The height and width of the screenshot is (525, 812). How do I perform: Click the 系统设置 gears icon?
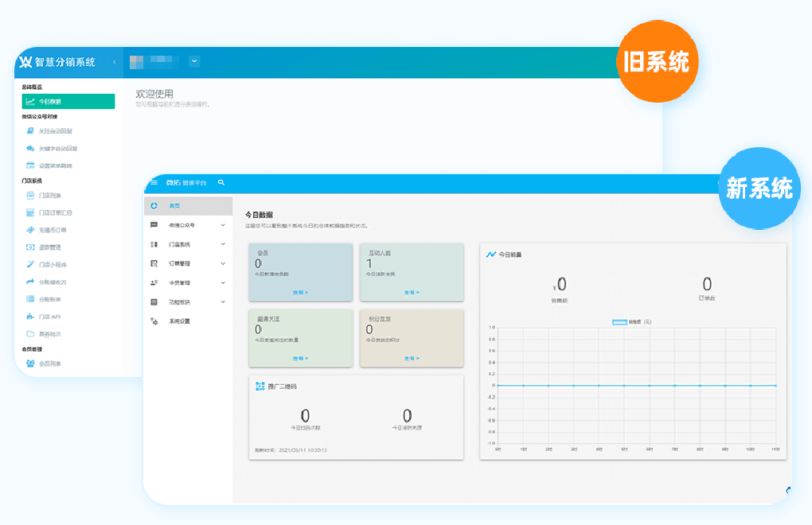point(154,321)
